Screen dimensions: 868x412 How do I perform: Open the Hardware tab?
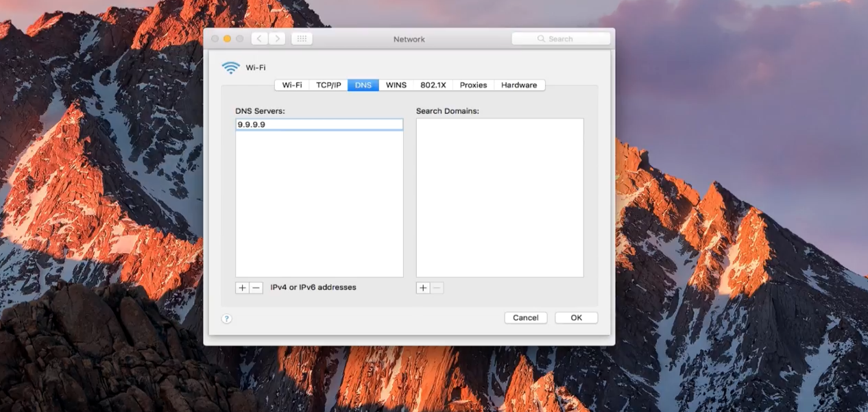click(519, 85)
